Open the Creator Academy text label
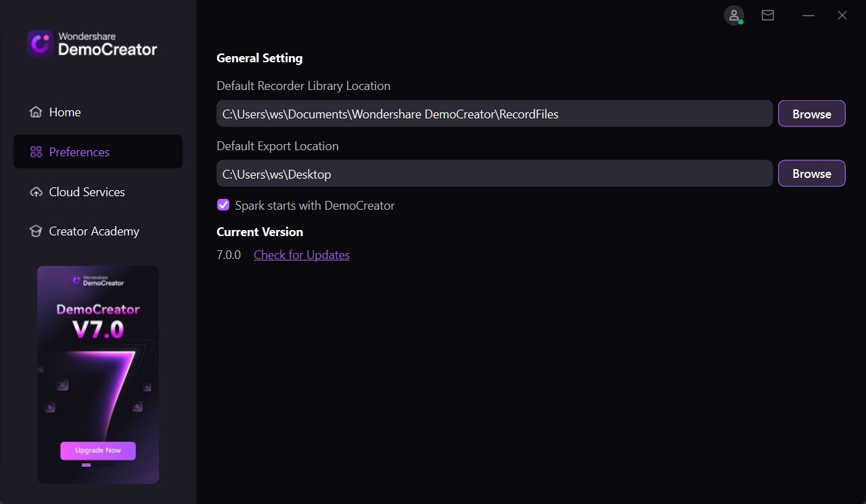The image size is (866, 504). coord(94,231)
